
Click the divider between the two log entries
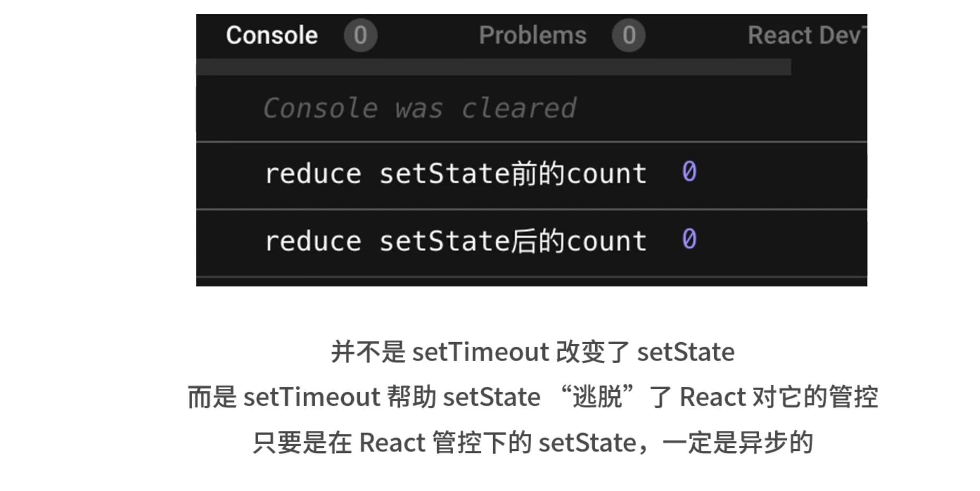(x=528, y=209)
